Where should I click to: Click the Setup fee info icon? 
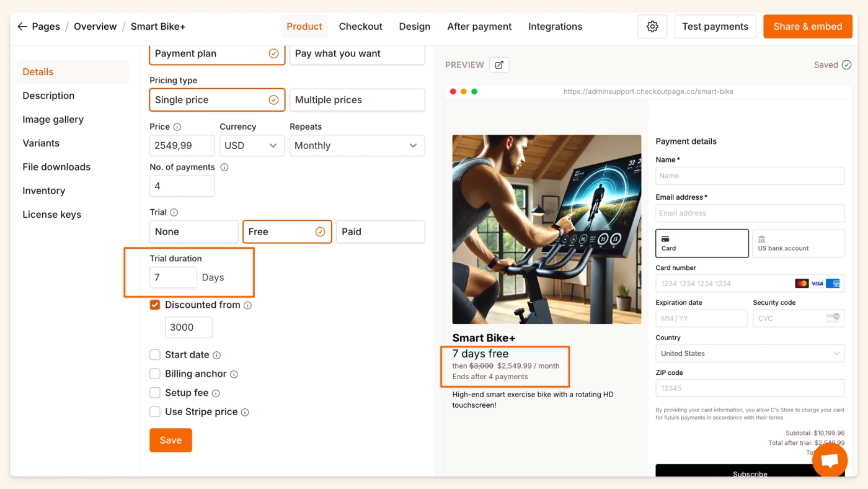click(216, 393)
